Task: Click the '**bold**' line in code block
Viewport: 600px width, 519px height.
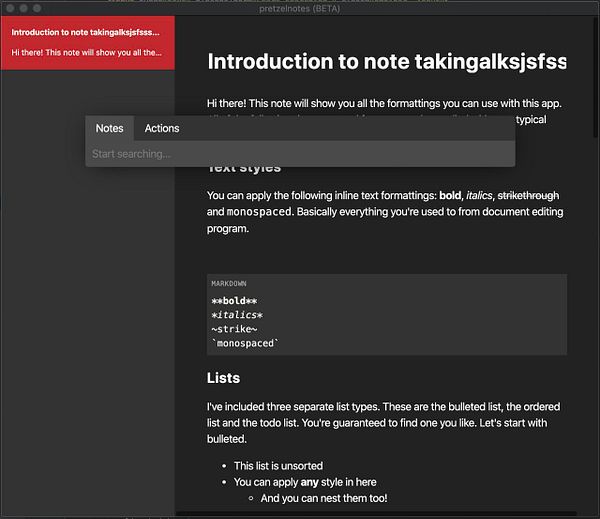Action: 234,301
